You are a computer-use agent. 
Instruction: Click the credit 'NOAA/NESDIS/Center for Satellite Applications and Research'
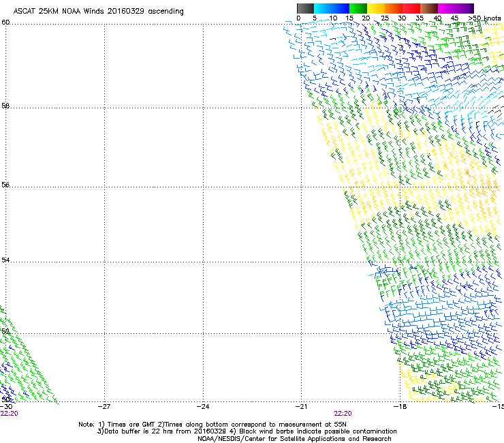[x=294, y=439]
